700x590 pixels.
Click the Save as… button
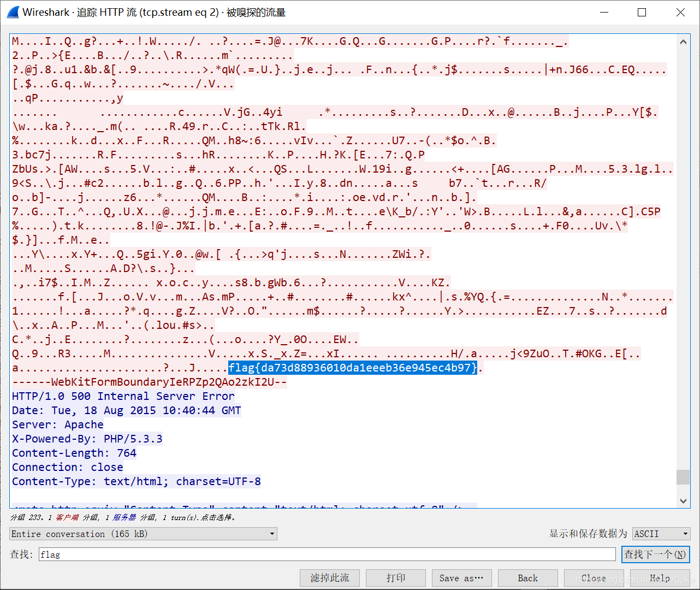click(461, 578)
